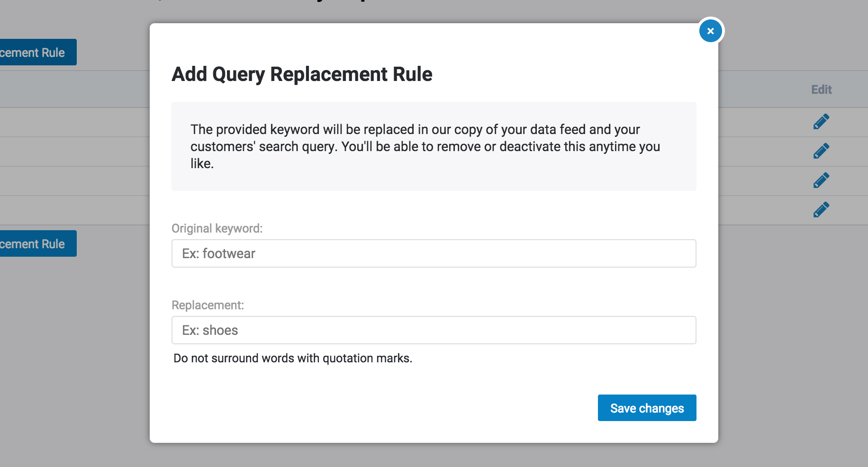Focus the Replacement input field
This screenshot has width=868, height=467.
click(434, 330)
